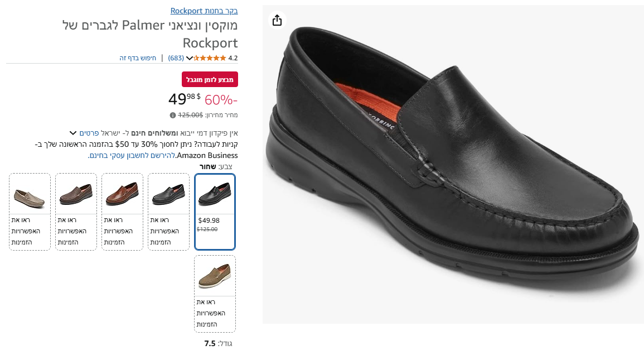Visit the Rockport store link
Viewport: 644px width, 350px height.
pos(204,11)
